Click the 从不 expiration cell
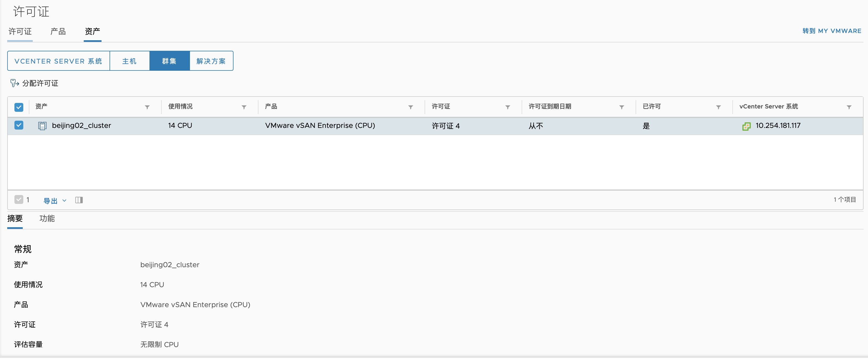 point(536,126)
